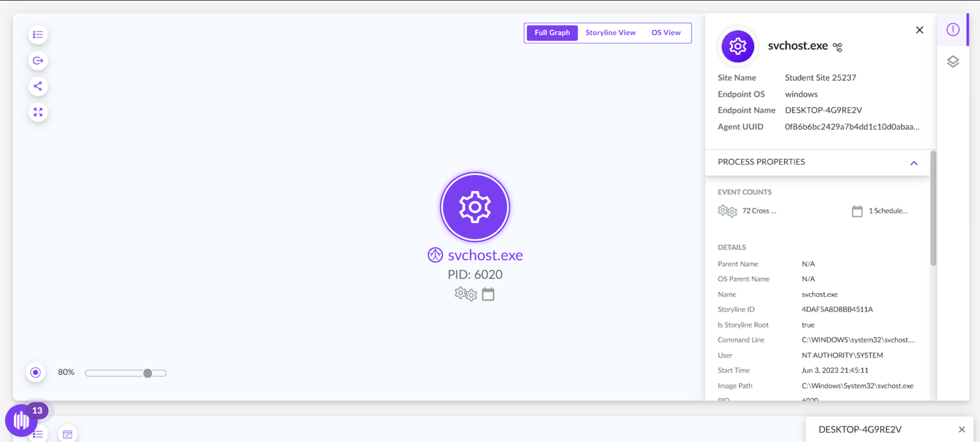
Task: Select the share graph icon
Action: (x=38, y=86)
